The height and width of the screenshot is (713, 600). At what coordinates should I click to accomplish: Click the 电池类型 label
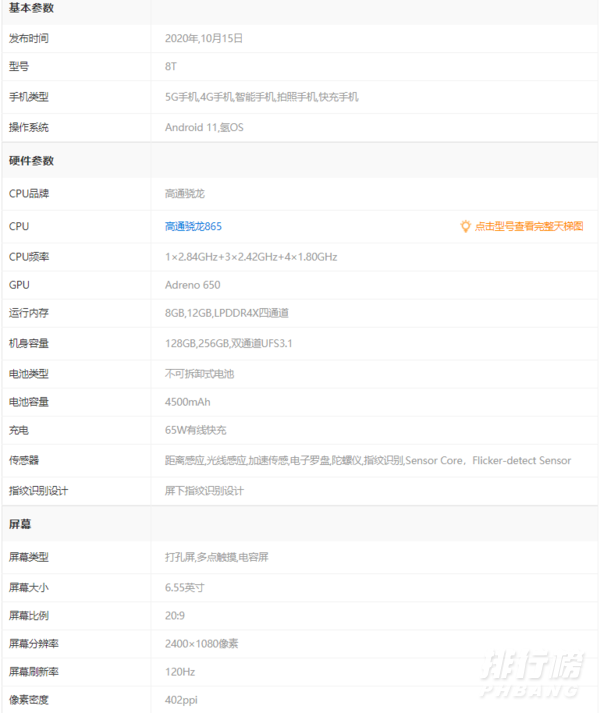click(29, 374)
